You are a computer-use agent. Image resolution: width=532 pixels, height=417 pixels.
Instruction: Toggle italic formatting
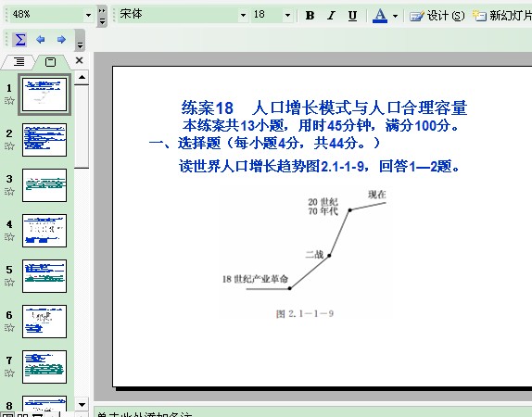click(331, 15)
